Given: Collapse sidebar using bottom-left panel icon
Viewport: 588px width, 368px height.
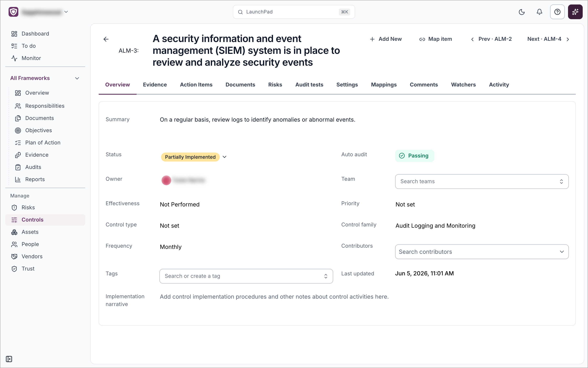Looking at the screenshot, I should pyautogui.click(x=9, y=359).
